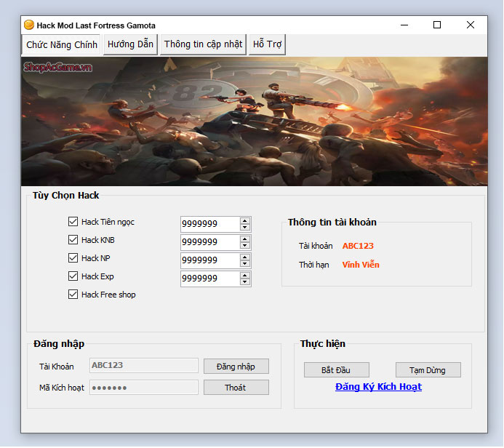
Task: Click the up arrow of Hack NP spinner
Action: (x=245, y=257)
